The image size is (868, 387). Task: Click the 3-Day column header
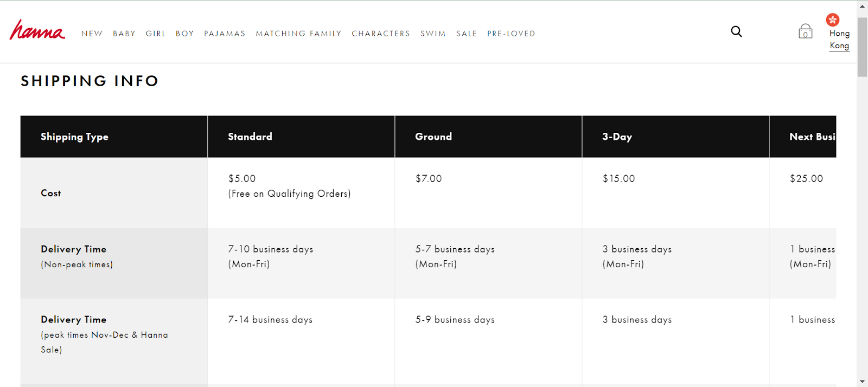point(617,137)
